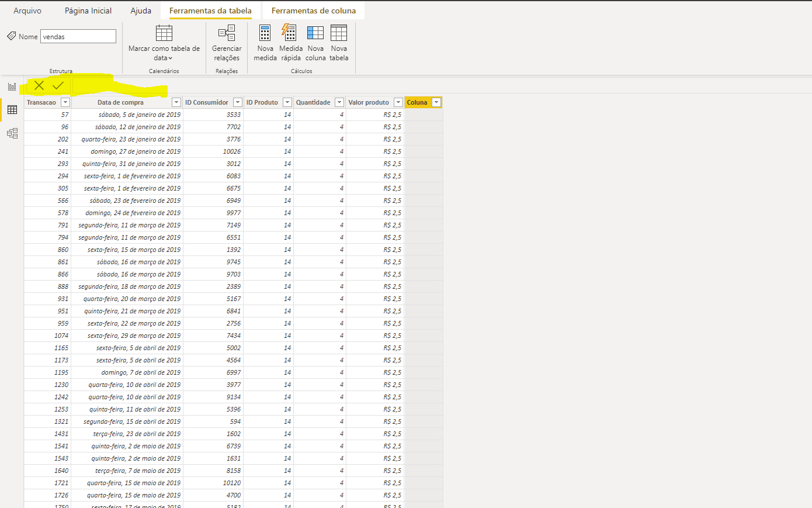Switch to Data view in the sidebar

point(12,110)
